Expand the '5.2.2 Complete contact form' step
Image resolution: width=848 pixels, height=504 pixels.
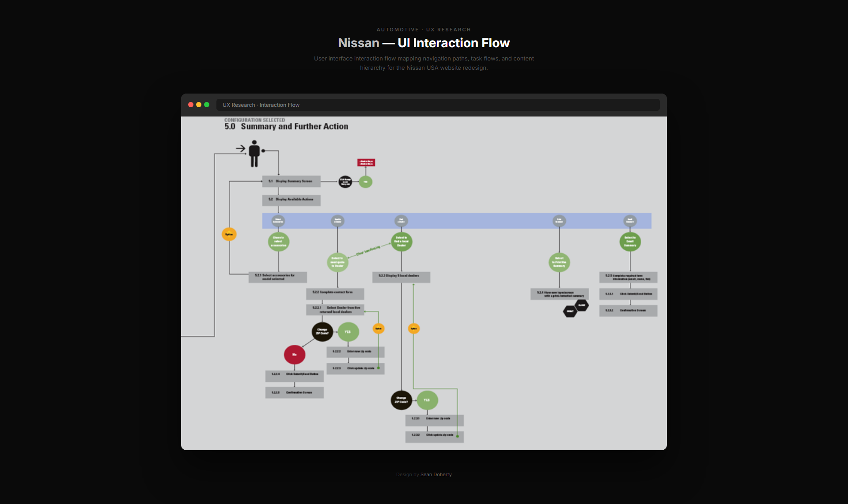(335, 293)
